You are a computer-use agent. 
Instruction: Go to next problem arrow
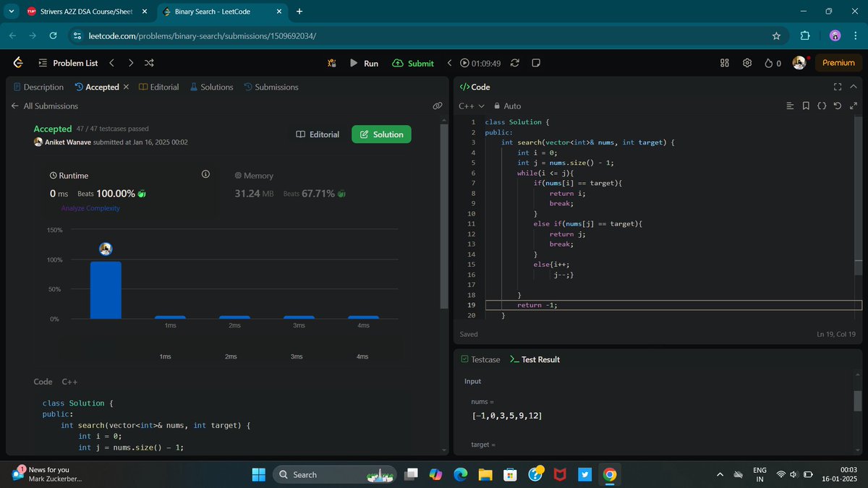(x=130, y=63)
